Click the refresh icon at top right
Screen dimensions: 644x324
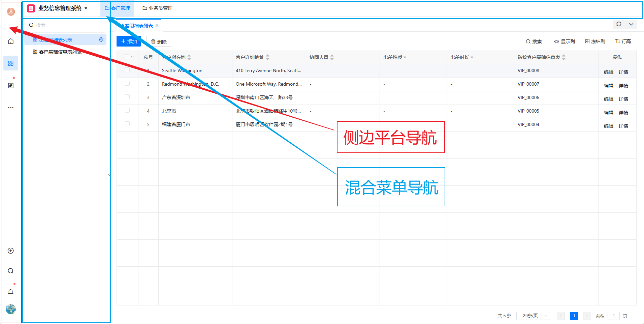point(619,24)
